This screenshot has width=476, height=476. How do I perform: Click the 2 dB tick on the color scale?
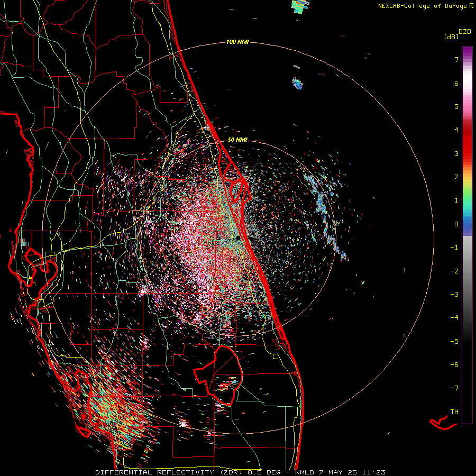coord(456,177)
